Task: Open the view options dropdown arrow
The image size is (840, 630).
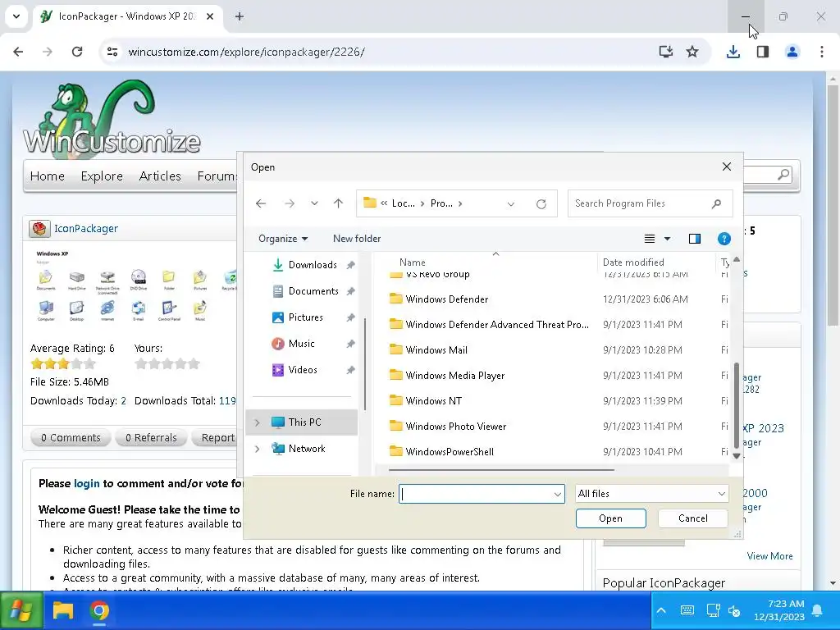Action: pos(668,239)
